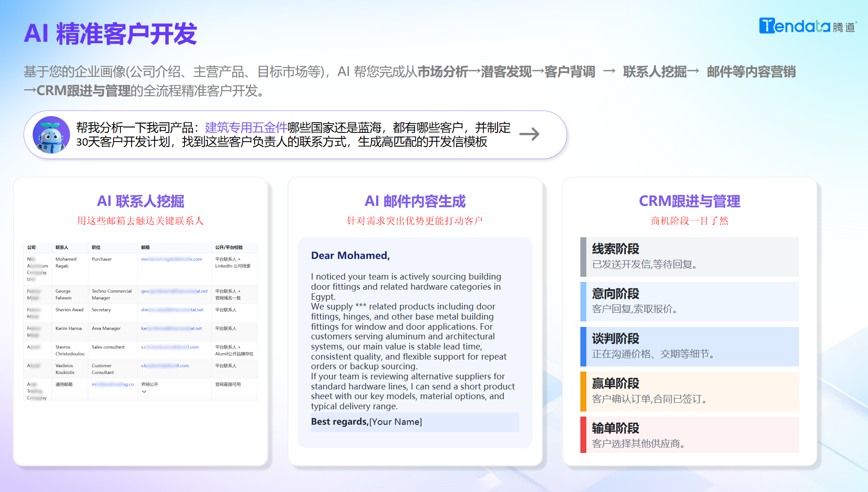
Task: Click the Best regards signature line
Action: (x=415, y=422)
